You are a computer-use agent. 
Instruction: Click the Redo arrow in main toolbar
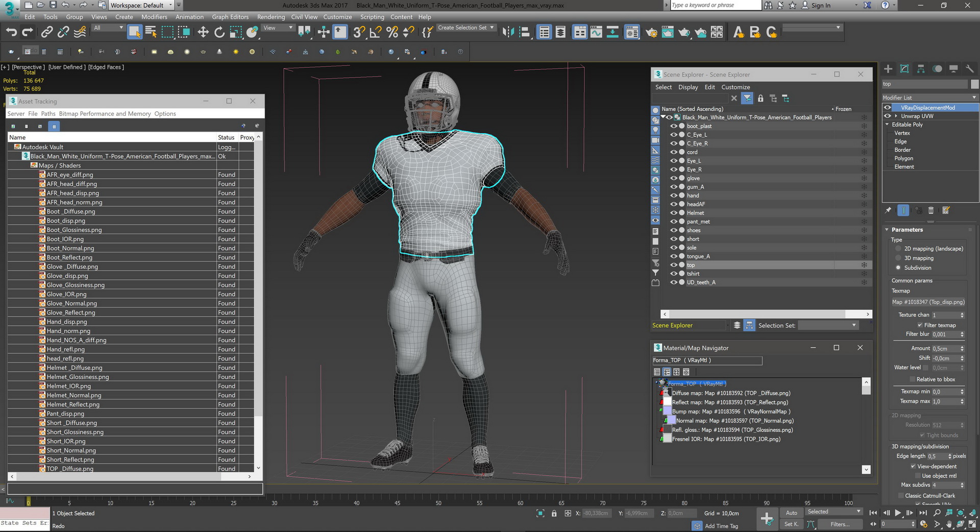click(28, 32)
